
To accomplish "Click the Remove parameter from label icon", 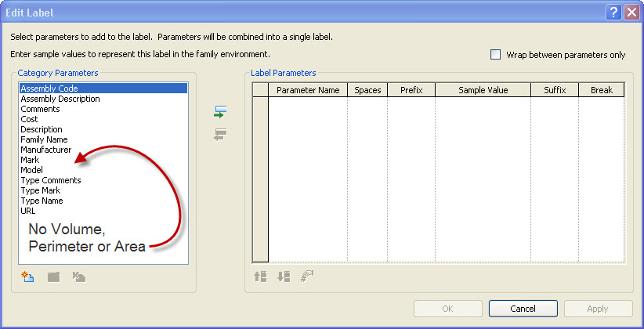I will [220, 134].
